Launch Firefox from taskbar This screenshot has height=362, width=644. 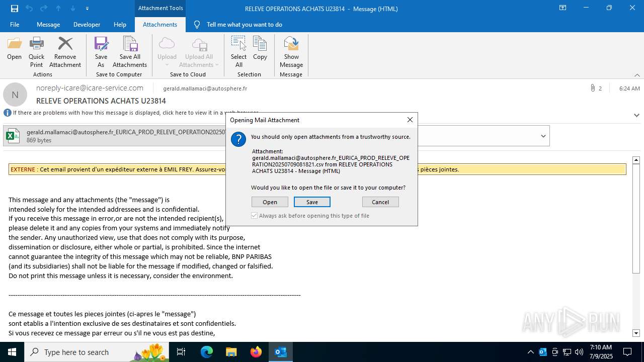coord(256,352)
